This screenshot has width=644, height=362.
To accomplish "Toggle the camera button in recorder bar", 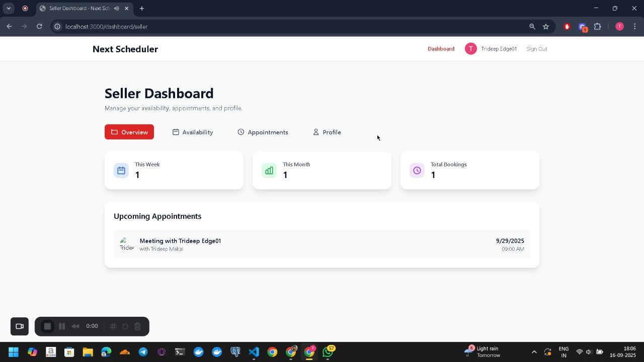I will 20,326.
